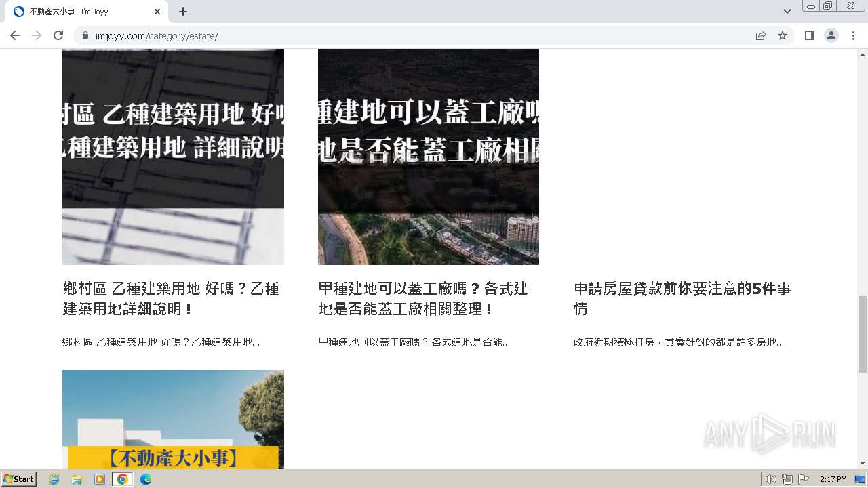Screen dimensions: 868x488
Task: View site information via lock icon
Action: pyautogui.click(x=85, y=35)
